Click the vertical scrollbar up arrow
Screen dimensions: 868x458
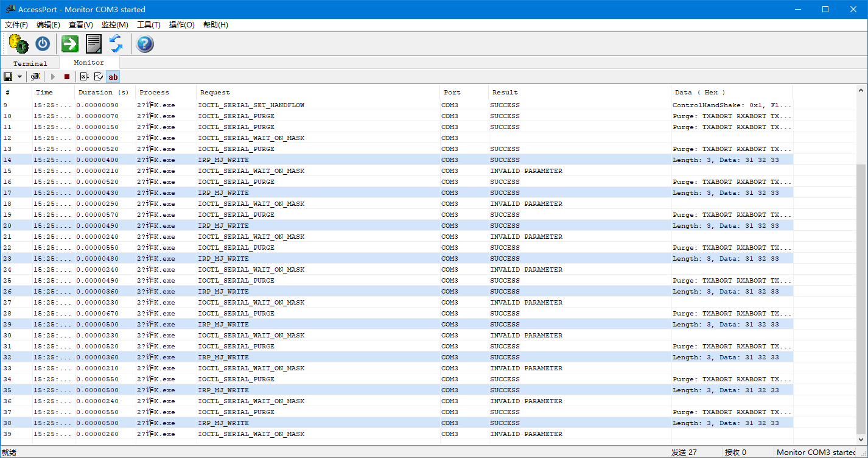861,91
